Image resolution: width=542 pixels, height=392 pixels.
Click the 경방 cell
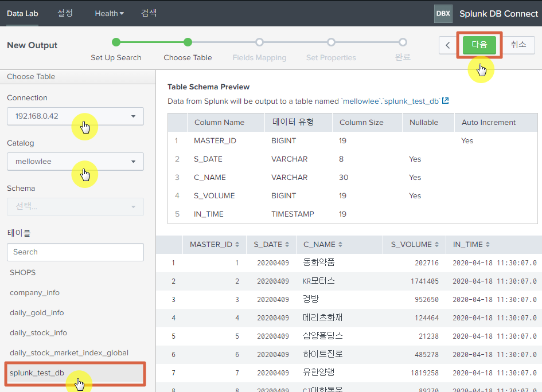point(311,299)
